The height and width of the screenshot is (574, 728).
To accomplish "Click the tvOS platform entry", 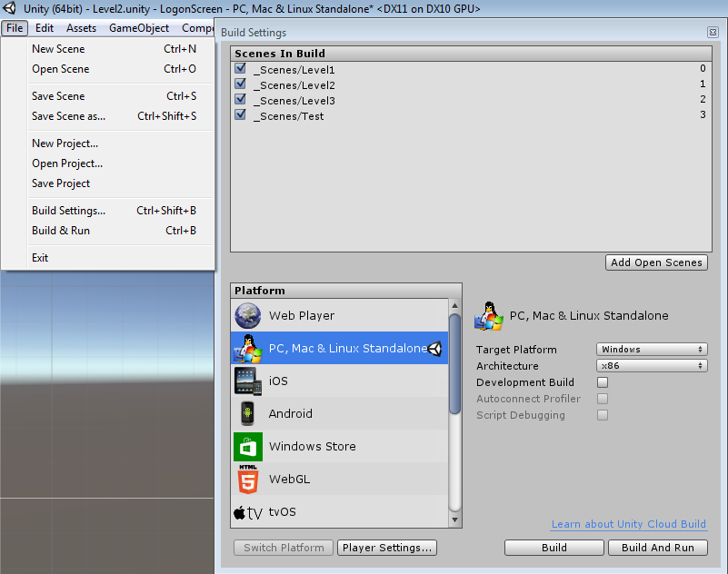I will coord(284,512).
